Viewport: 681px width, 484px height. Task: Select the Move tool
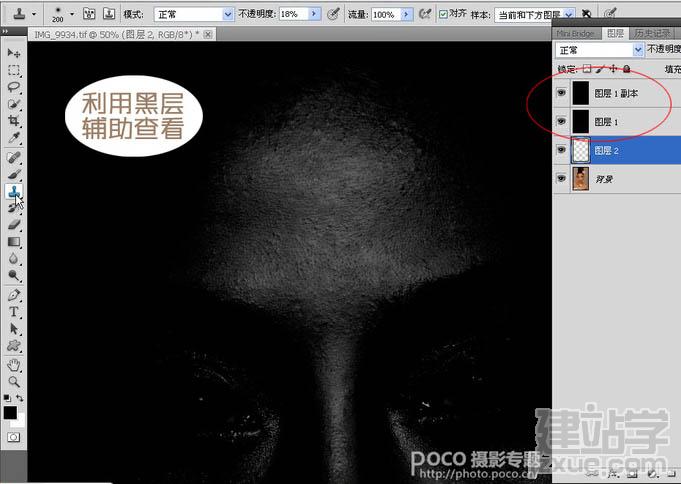[13, 53]
